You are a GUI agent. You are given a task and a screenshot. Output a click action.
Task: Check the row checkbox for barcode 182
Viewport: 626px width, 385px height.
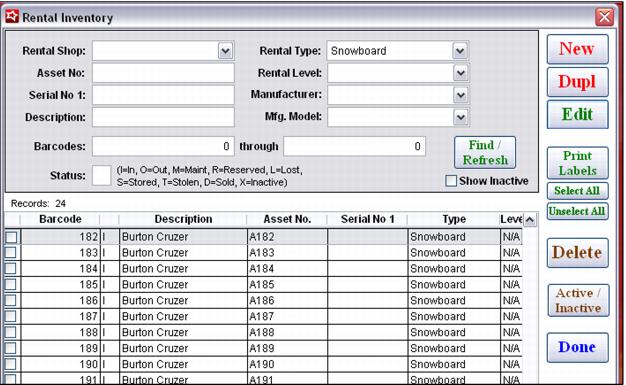11,237
